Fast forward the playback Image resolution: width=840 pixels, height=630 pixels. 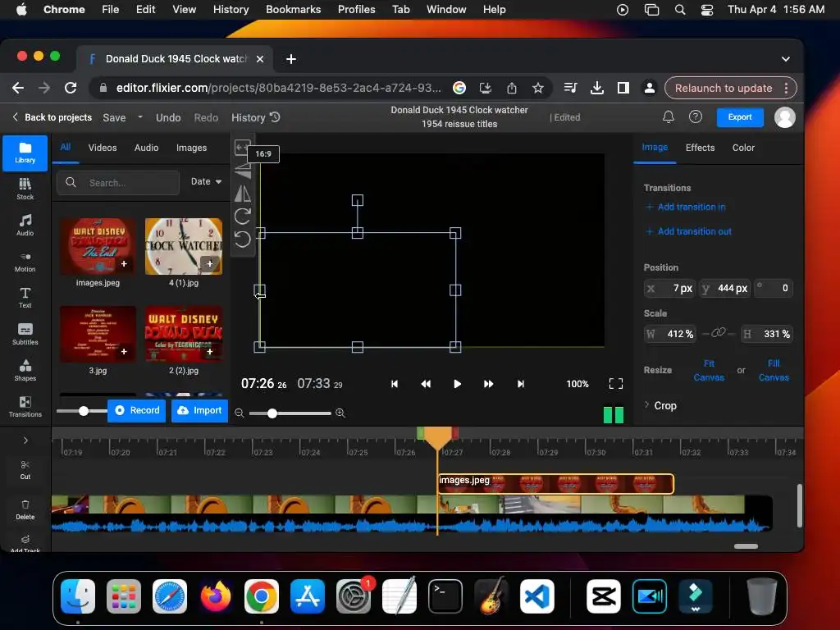point(489,384)
